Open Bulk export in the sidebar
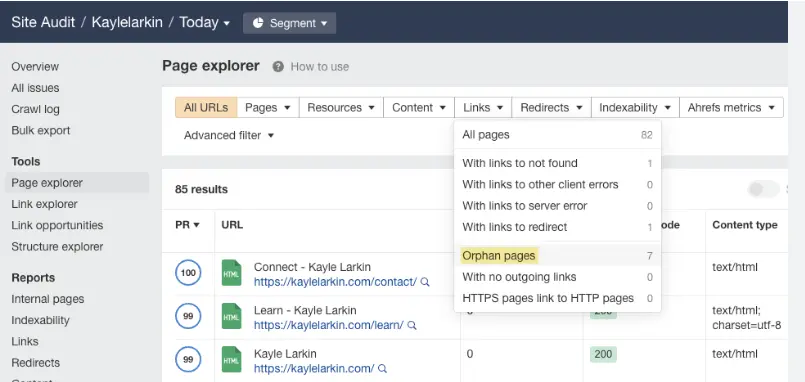 point(41,130)
